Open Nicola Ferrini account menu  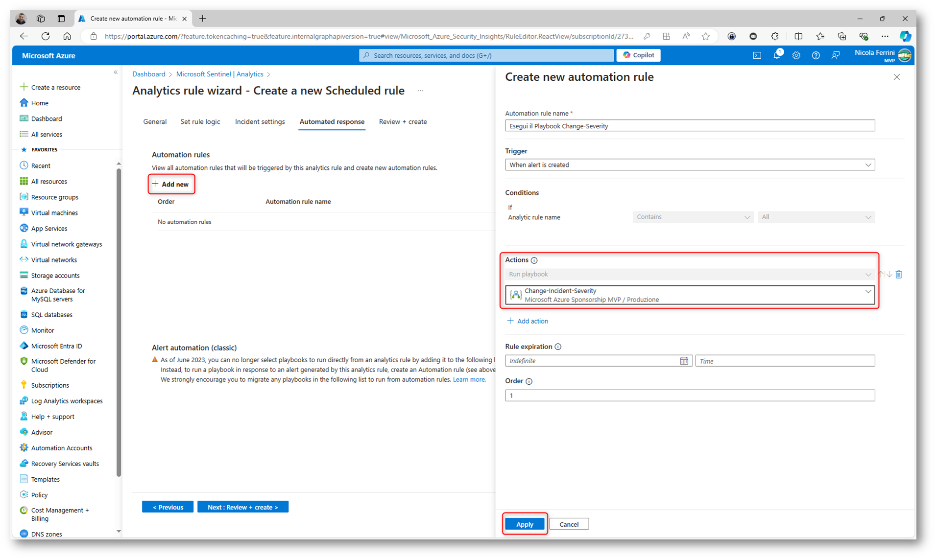(883, 55)
